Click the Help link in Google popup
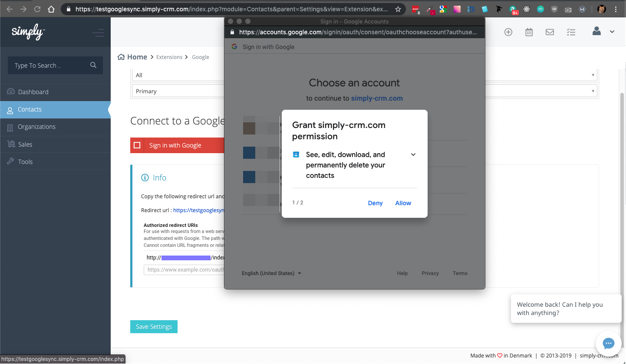Image resolution: width=626 pixels, height=364 pixels. (x=402, y=273)
